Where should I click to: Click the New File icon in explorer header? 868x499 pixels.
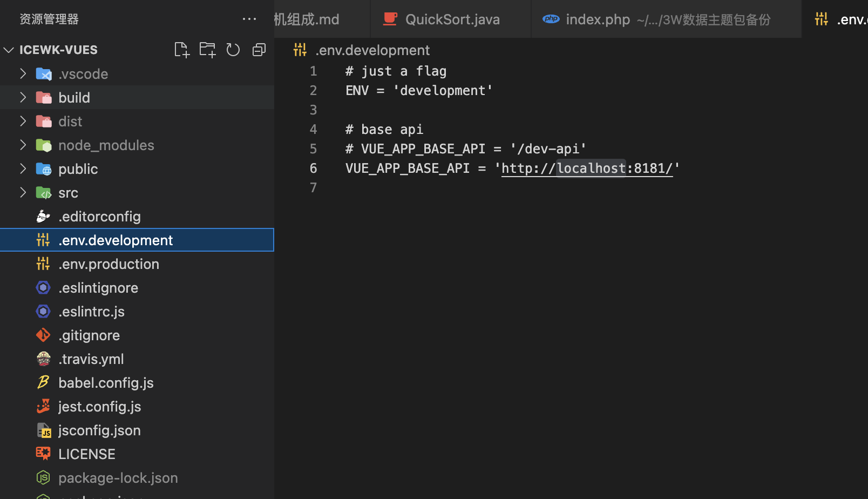click(x=182, y=50)
